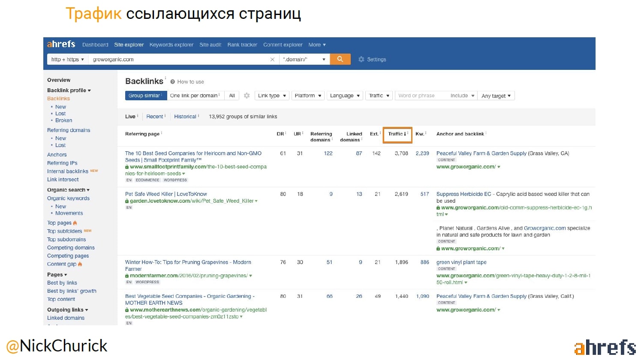The height and width of the screenshot is (360, 644).
Task: Click the orange search magnifier button
Action: (340, 59)
